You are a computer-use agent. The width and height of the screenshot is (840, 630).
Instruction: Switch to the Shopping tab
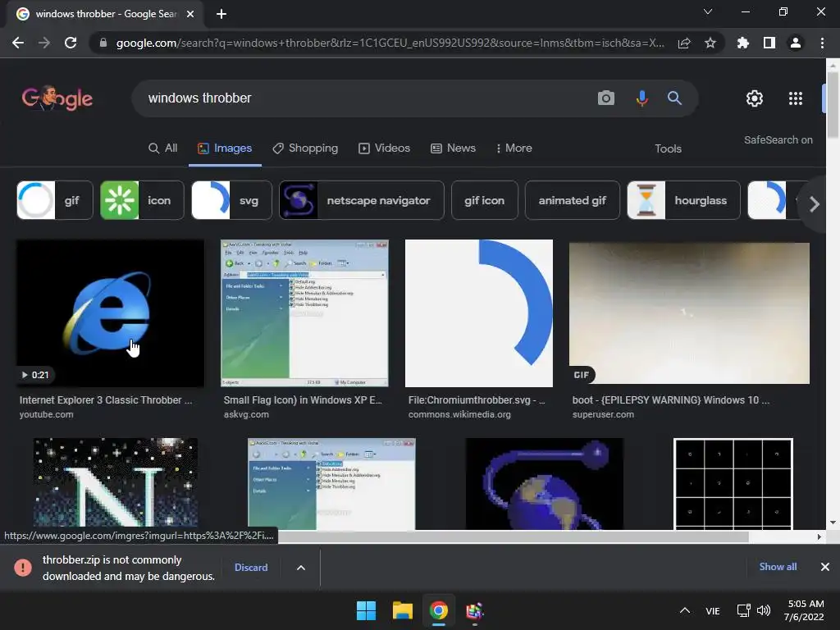[305, 148]
